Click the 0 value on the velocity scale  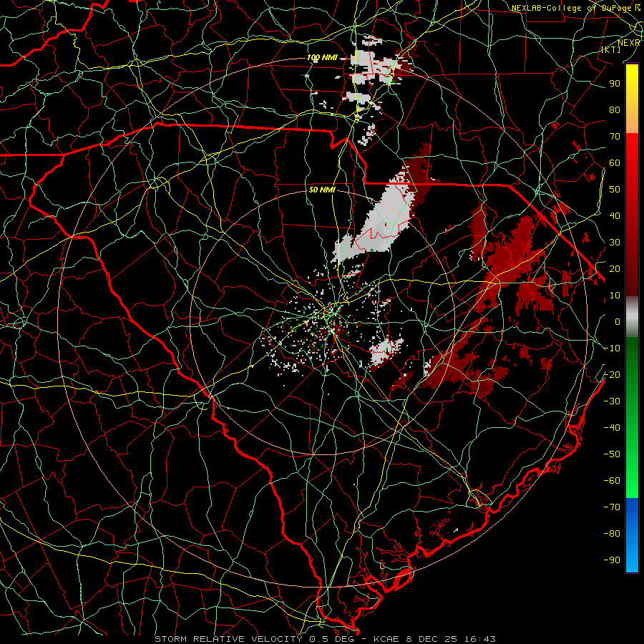coord(618,321)
